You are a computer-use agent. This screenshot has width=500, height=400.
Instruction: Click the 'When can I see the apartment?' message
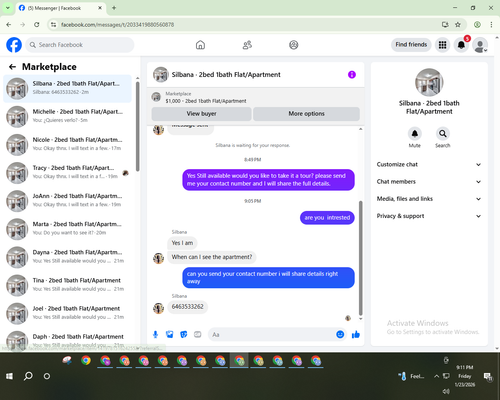pyautogui.click(x=212, y=257)
